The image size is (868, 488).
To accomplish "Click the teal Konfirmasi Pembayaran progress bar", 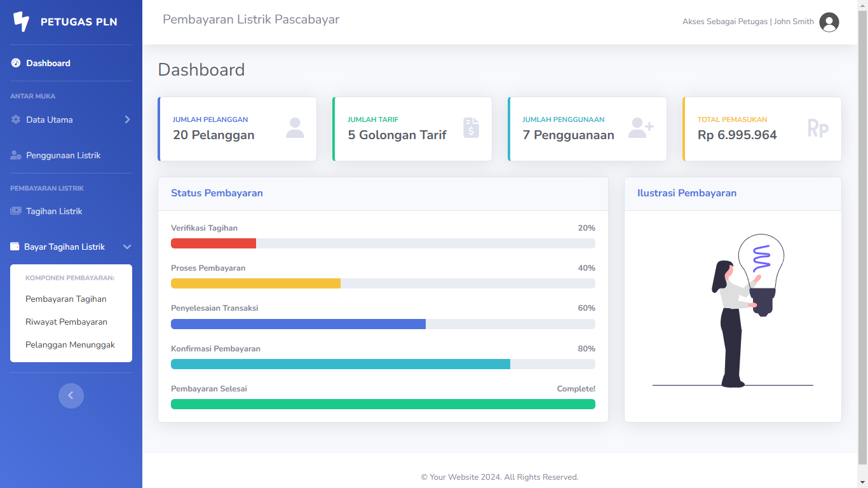I will pos(341,364).
